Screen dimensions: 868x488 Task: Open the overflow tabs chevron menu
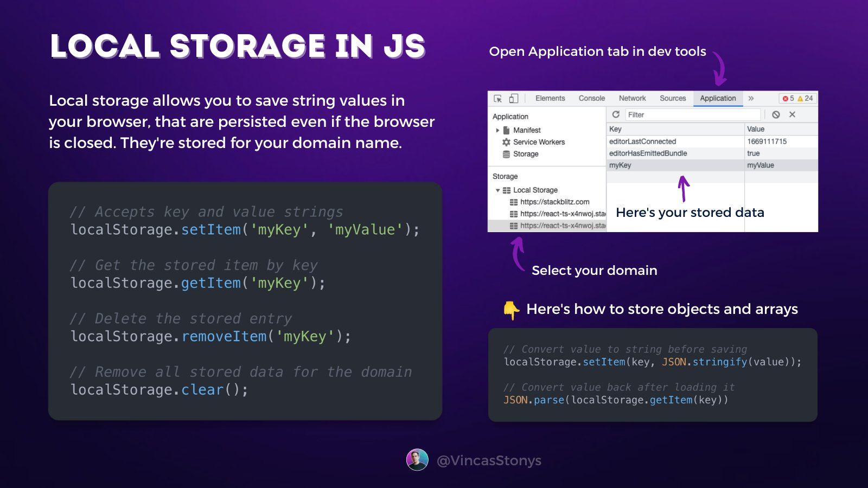point(751,98)
